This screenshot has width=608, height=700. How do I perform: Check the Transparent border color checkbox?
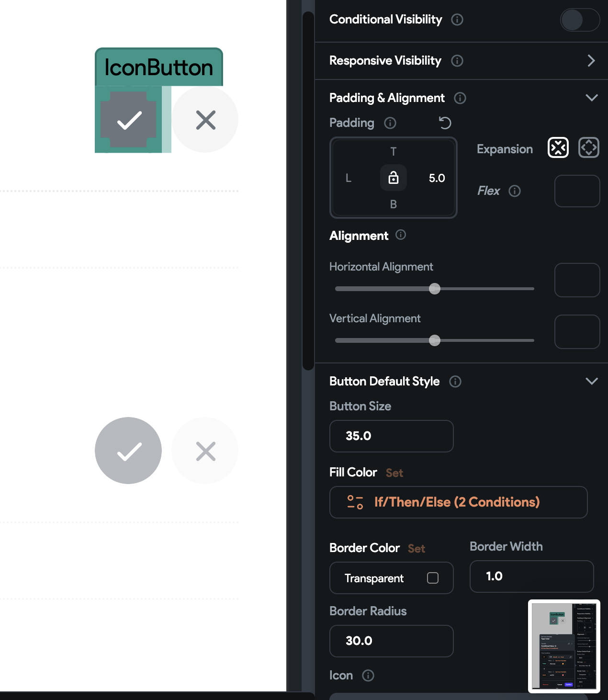tap(432, 578)
